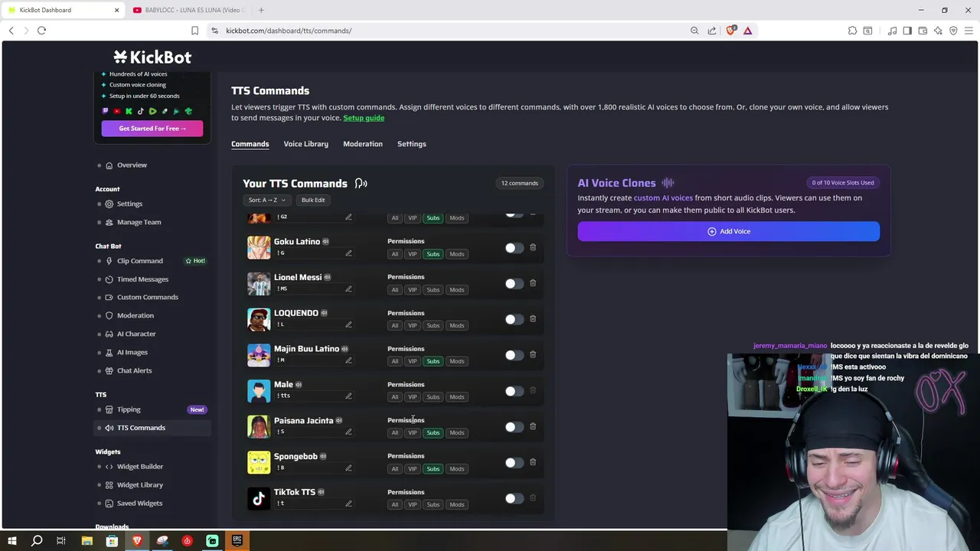Toggle Mods permission for Goku Latino
The height and width of the screenshot is (551, 980).
click(x=457, y=254)
